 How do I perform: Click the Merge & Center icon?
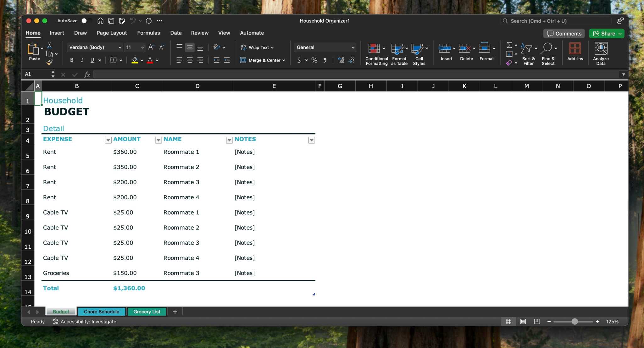(x=243, y=60)
